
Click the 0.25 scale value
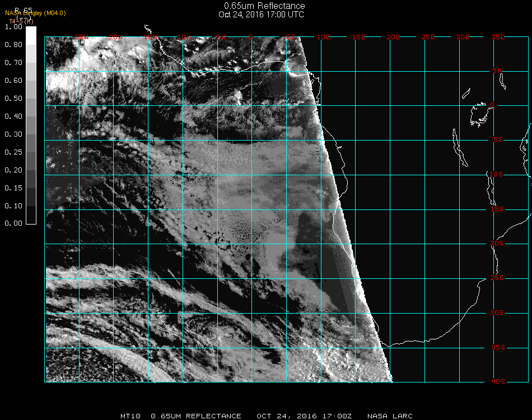tap(13, 152)
